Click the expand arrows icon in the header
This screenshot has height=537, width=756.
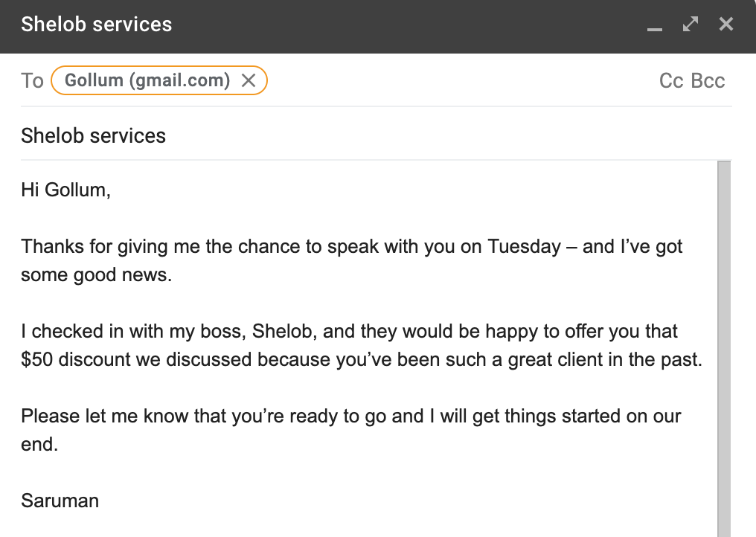[690, 24]
